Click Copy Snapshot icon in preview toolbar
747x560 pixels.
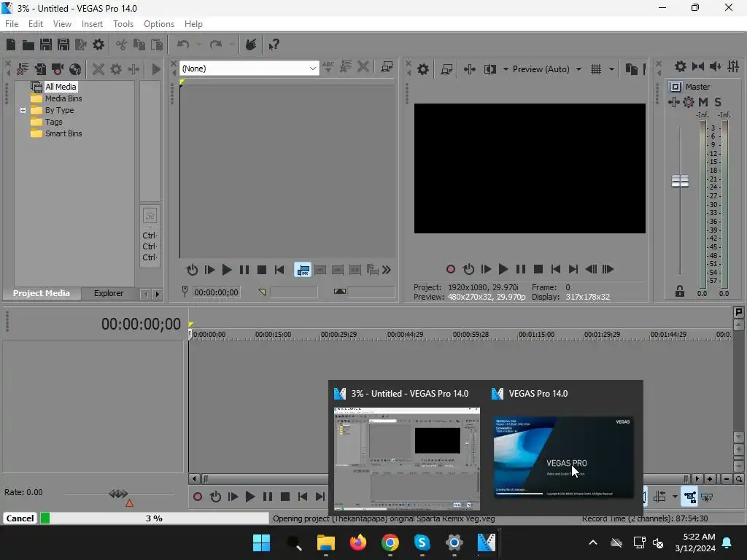coord(631,69)
